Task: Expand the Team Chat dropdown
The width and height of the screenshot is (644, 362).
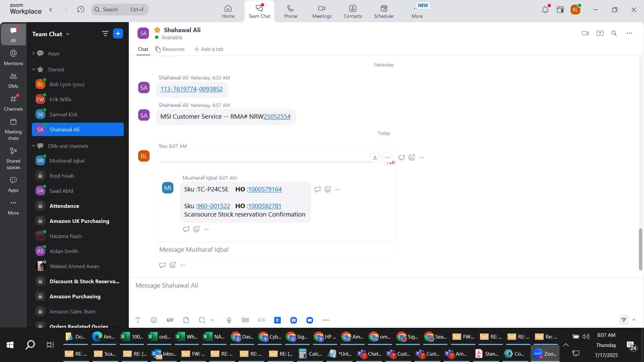Action: 68,34
